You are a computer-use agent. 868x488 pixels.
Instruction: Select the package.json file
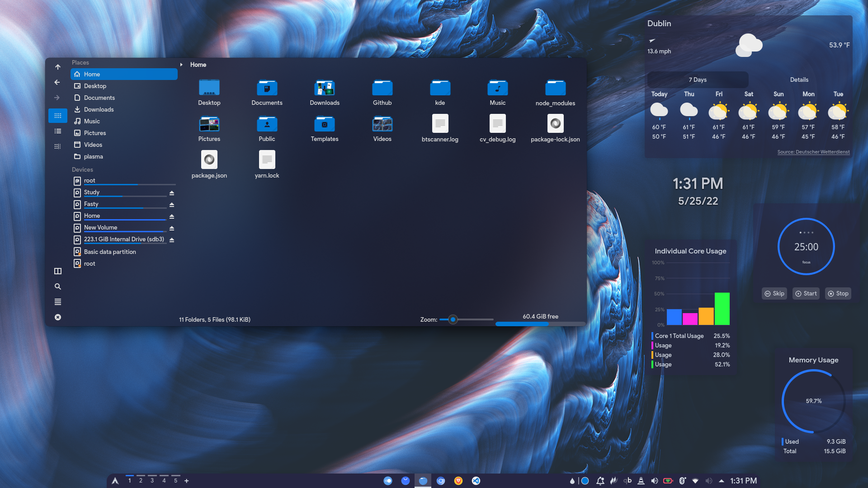(209, 165)
